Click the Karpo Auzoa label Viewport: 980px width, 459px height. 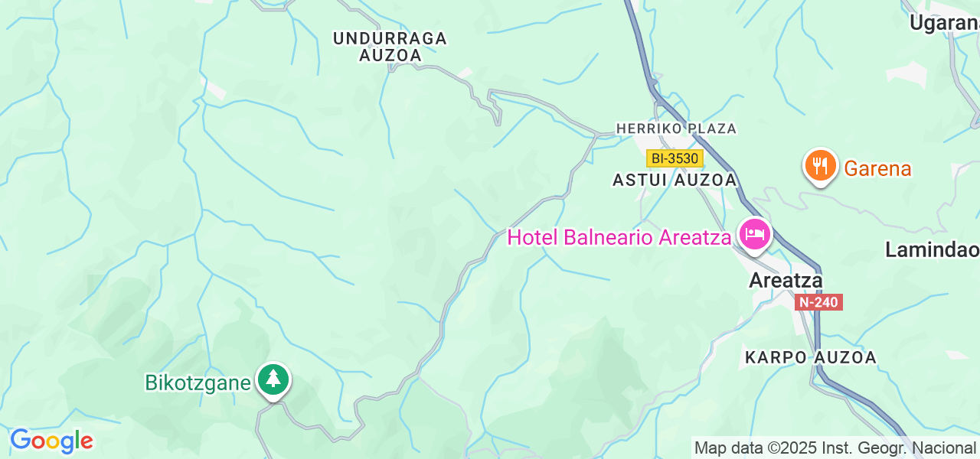click(x=811, y=357)
